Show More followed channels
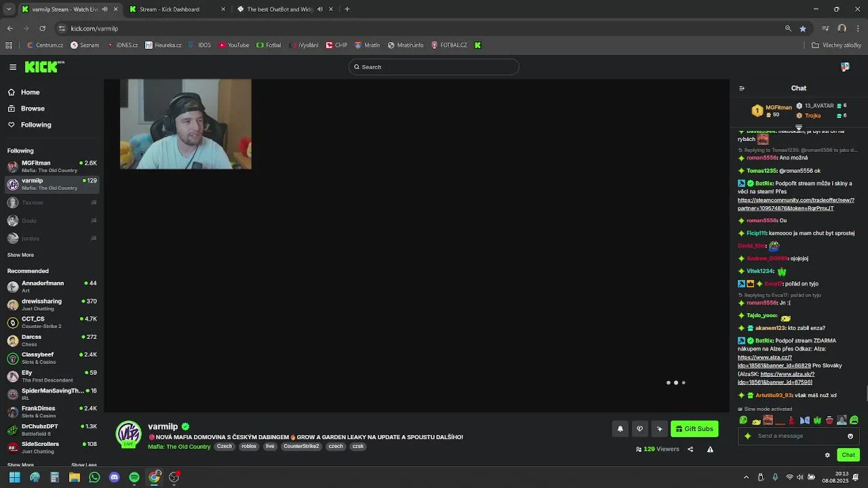The width and height of the screenshot is (868, 488). 20,255
